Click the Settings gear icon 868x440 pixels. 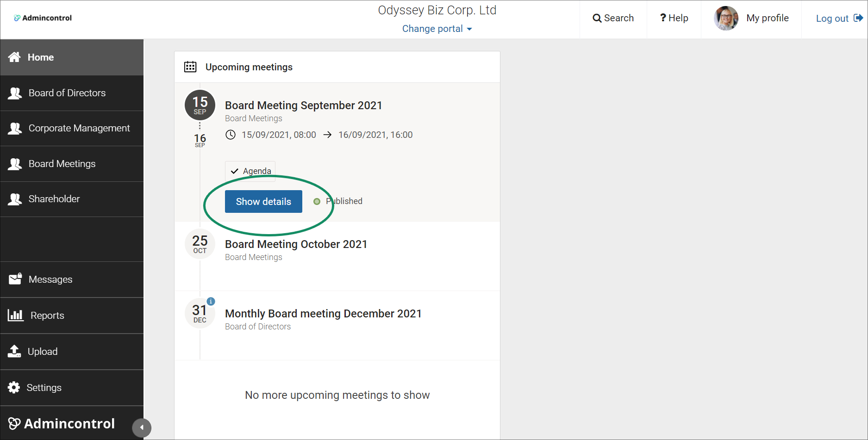coord(14,387)
